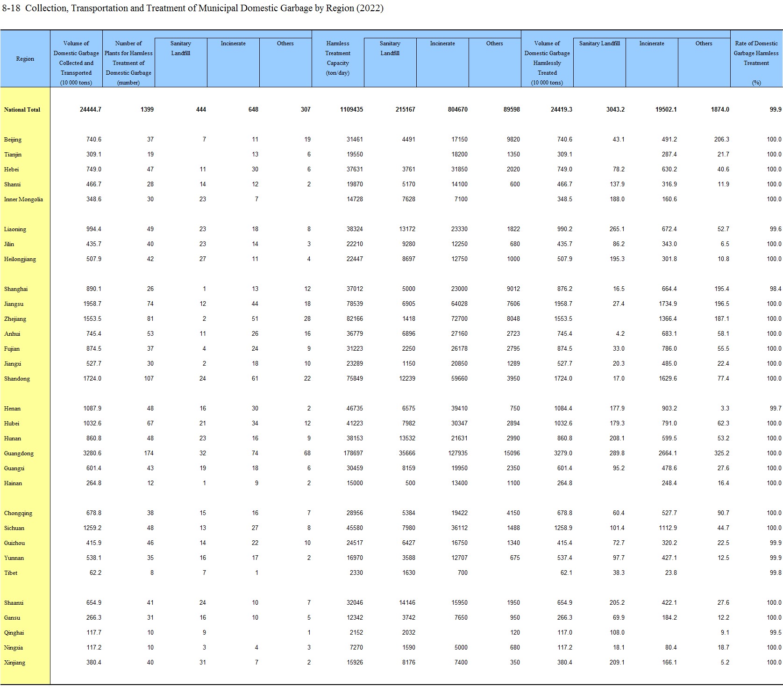The image size is (783, 700).
Task: Select national rate value 99.9
Action: (x=776, y=110)
